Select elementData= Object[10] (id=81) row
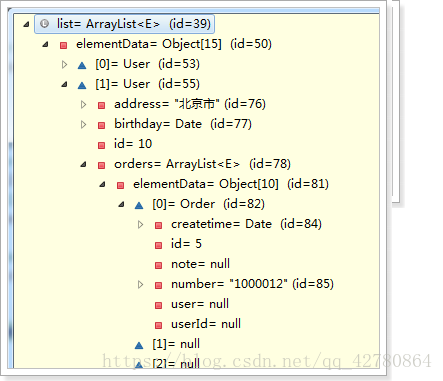 point(223,184)
